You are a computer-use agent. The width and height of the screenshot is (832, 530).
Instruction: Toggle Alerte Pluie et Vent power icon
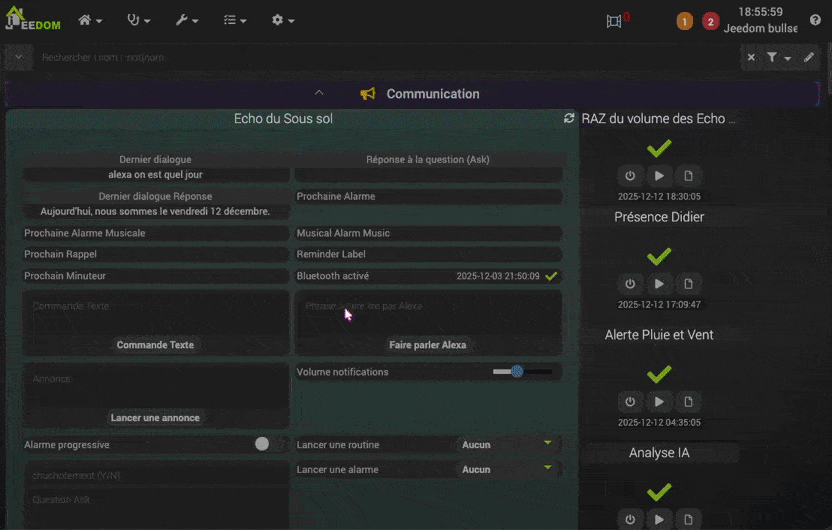(630, 402)
